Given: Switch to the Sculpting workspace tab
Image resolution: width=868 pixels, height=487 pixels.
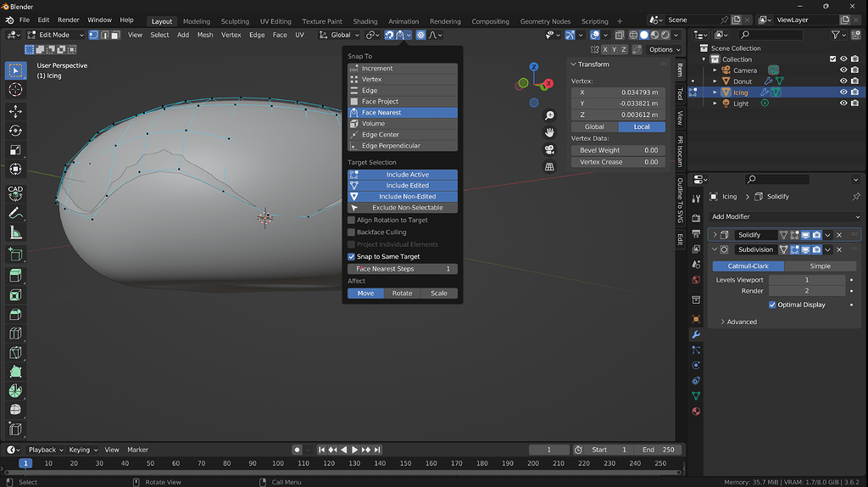Looking at the screenshot, I should [235, 21].
